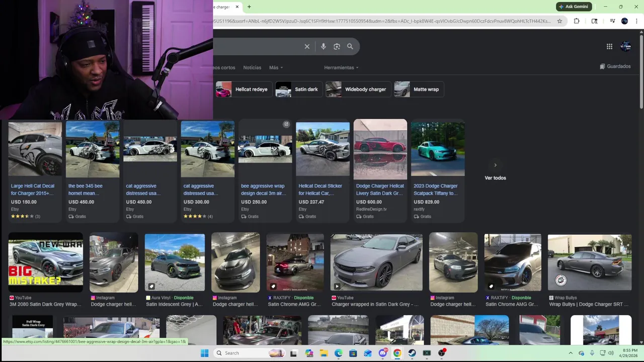Screen dimensions: 644x362
Task: Expand the Herramientas dropdown
Action: click(x=341, y=67)
